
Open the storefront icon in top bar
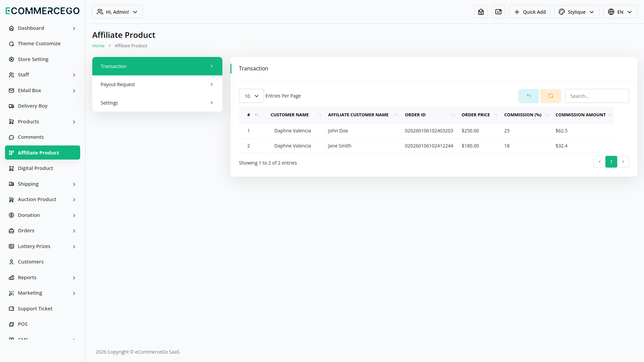tap(481, 12)
